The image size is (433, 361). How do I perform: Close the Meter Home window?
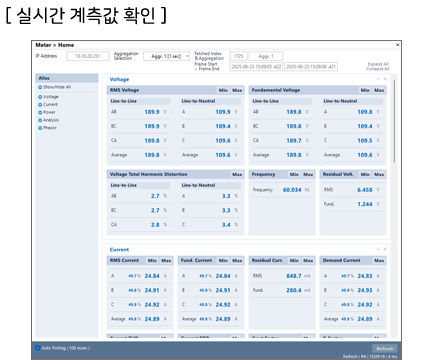[398, 45]
